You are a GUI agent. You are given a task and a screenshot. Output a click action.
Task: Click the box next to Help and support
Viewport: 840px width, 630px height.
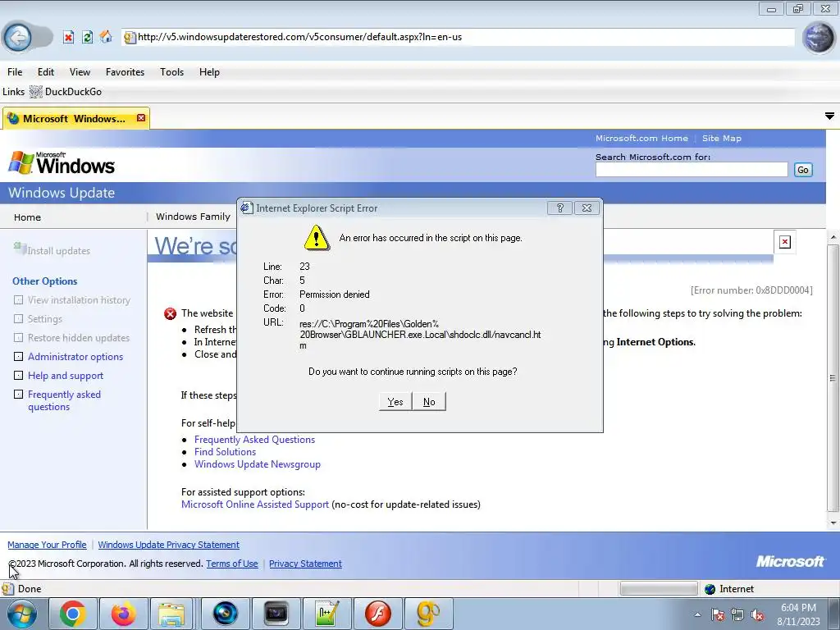click(18, 375)
